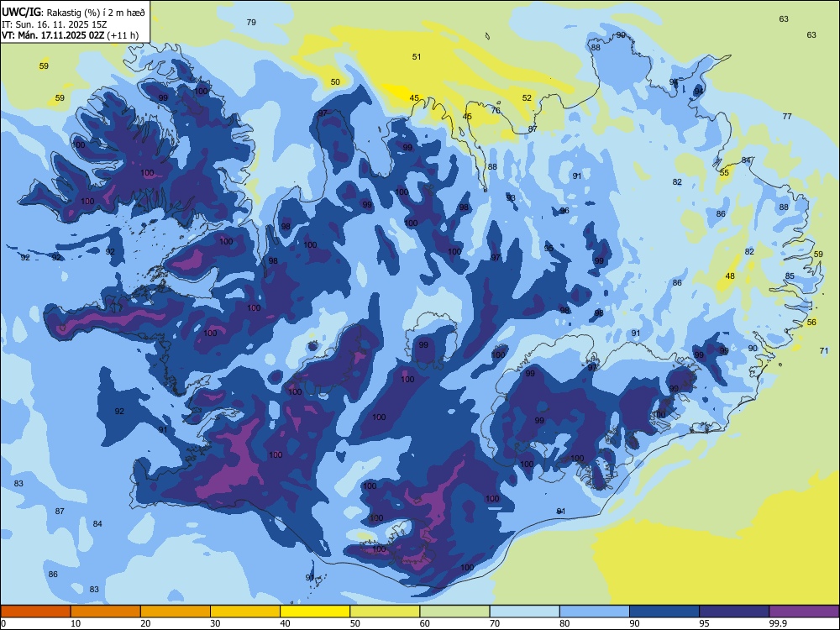Click the map value 93

pos(511,197)
